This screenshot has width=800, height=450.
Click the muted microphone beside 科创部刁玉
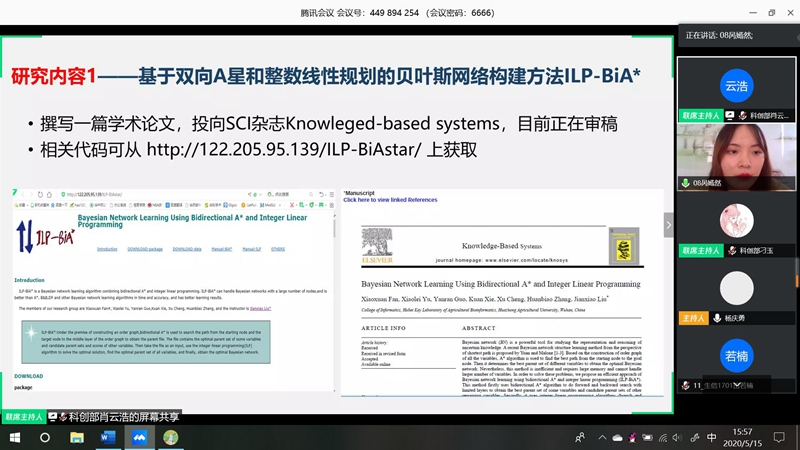pyautogui.click(x=732, y=251)
